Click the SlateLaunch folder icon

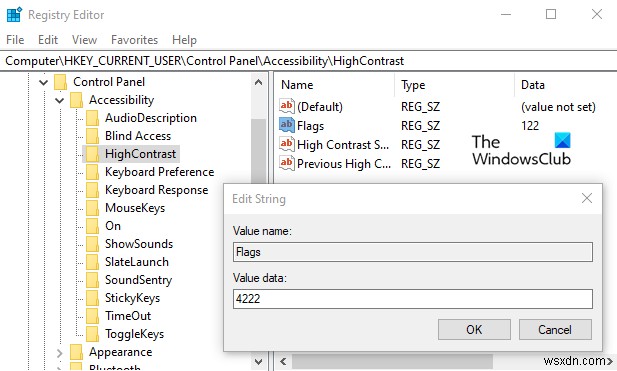[92, 262]
